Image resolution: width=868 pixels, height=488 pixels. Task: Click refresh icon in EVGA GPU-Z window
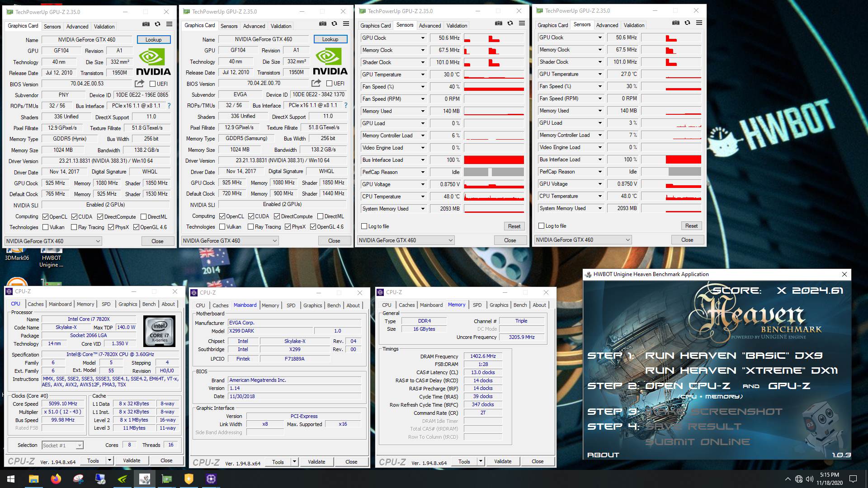point(334,23)
